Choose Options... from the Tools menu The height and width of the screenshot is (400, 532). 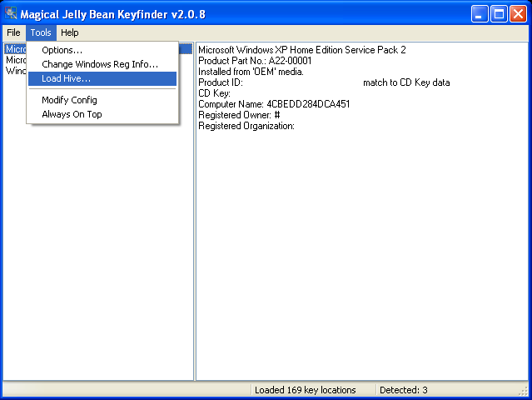pos(62,50)
